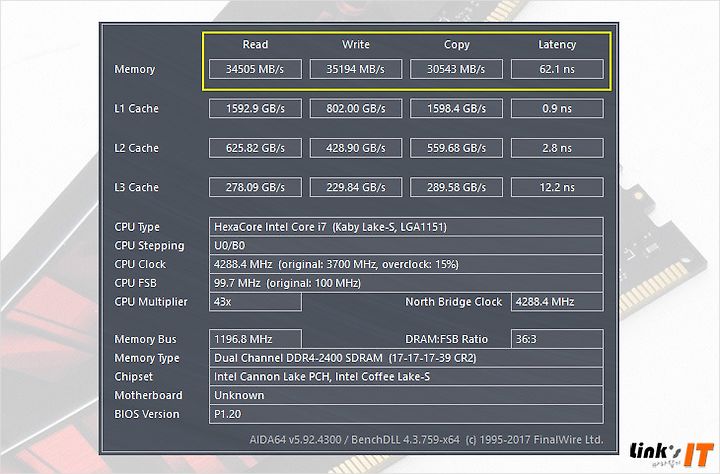Click the BIOS Version label
This screenshot has height=474, width=720.
[x=146, y=414]
